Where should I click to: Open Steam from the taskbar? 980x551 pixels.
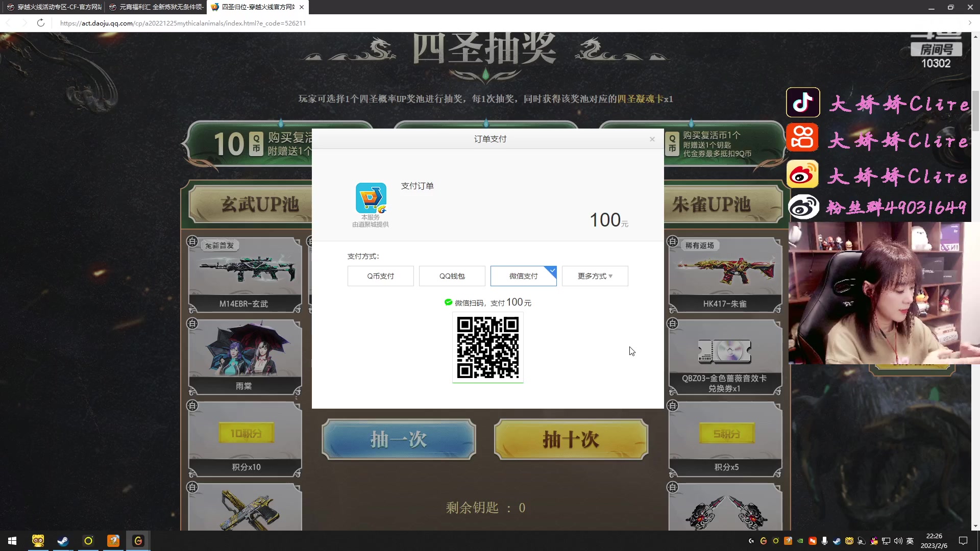63,541
